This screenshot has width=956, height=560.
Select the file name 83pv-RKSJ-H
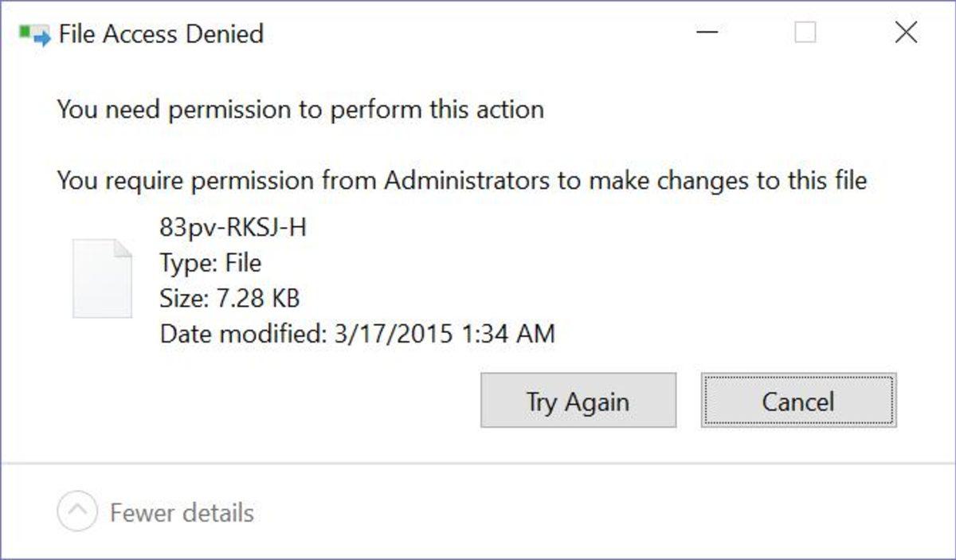[x=233, y=228]
